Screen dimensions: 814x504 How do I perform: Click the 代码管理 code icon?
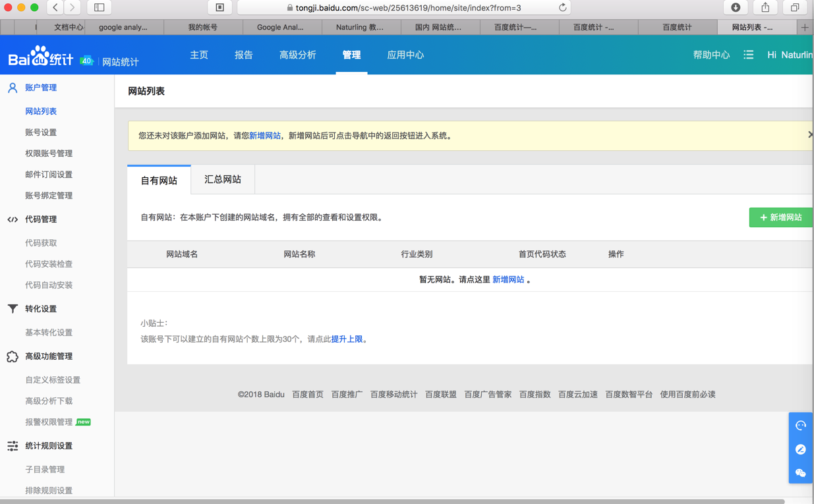(13, 219)
